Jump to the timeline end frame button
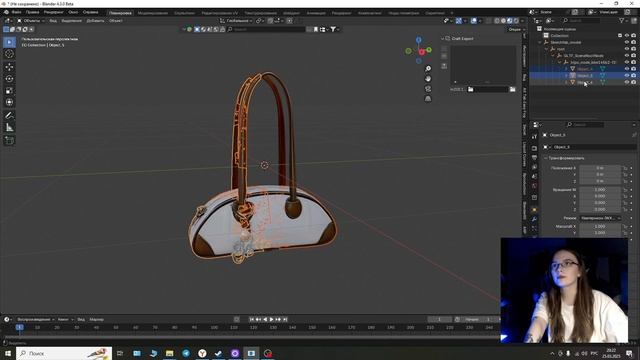 click(285, 320)
